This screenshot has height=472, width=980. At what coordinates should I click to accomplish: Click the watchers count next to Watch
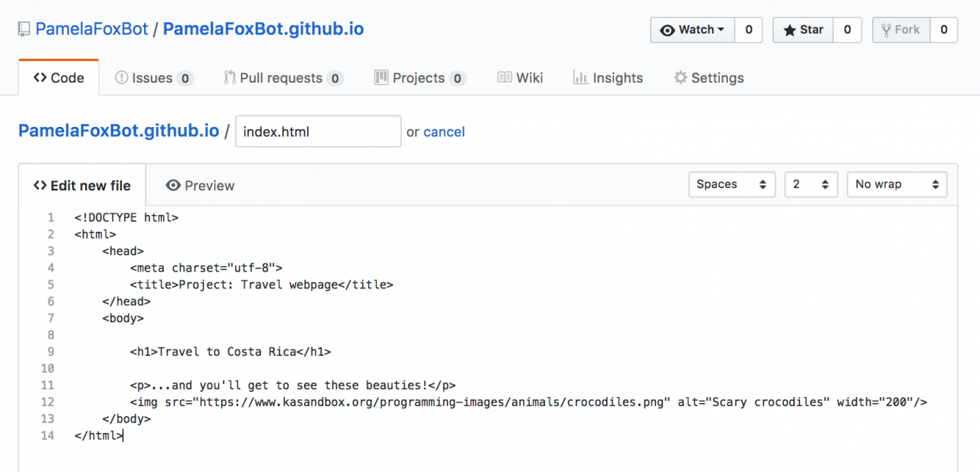[748, 30]
